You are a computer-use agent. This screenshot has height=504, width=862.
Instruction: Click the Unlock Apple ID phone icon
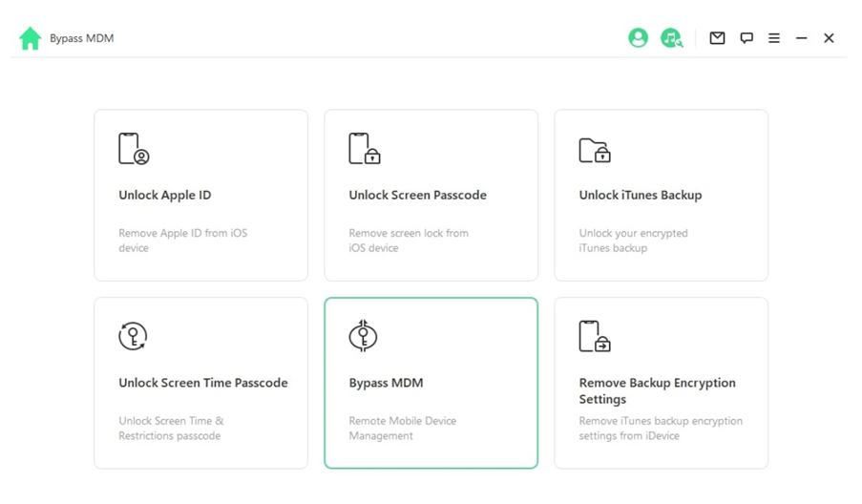pyautogui.click(x=134, y=149)
